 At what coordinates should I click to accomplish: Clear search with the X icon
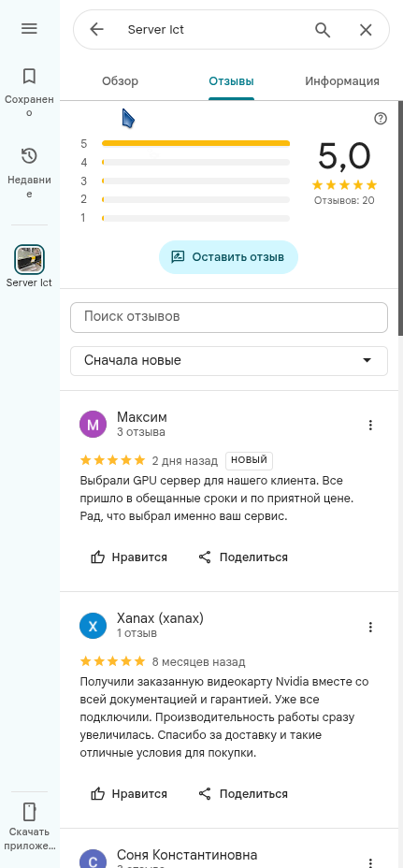tap(366, 30)
